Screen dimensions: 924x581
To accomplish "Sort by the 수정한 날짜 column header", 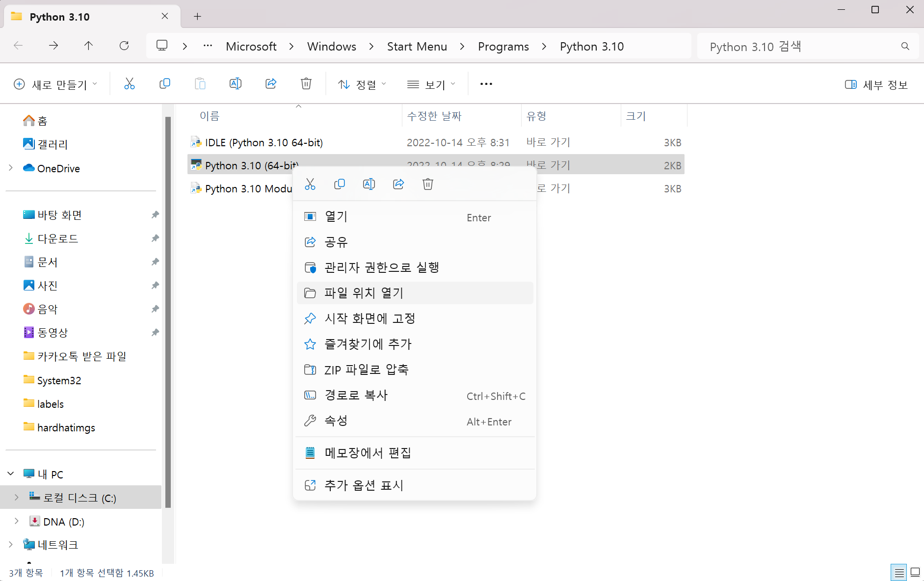I will click(461, 116).
